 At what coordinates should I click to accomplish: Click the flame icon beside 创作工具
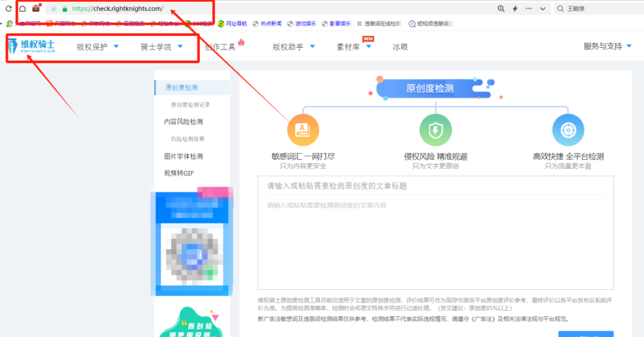click(x=241, y=42)
